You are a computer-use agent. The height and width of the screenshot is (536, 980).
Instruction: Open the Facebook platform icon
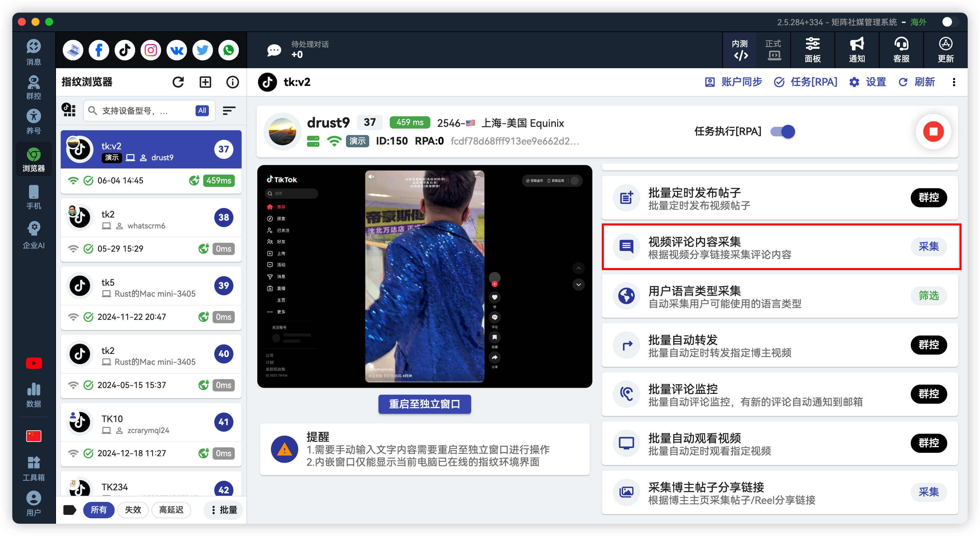coord(99,50)
